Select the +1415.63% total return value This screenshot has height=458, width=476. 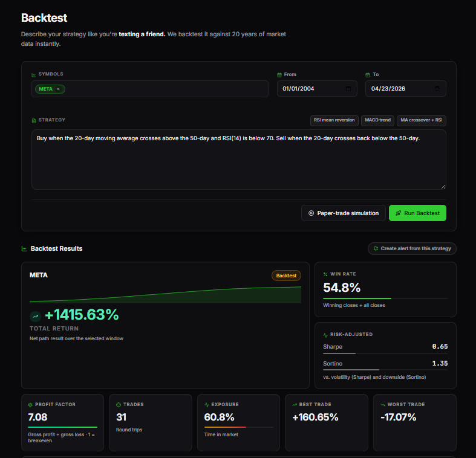(82, 315)
